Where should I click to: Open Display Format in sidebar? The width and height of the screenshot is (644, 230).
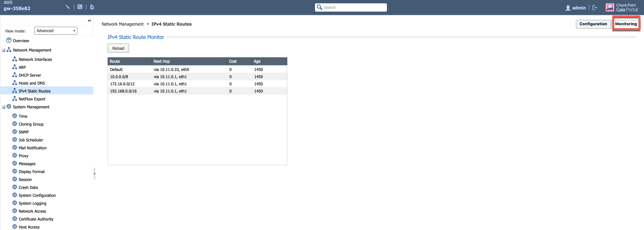click(32, 172)
